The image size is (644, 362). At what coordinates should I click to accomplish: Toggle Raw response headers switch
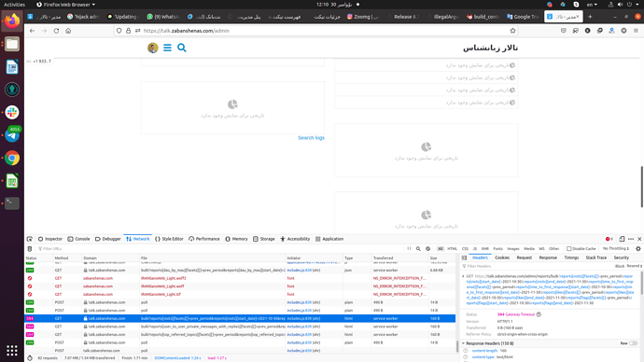click(x=633, y=343)
